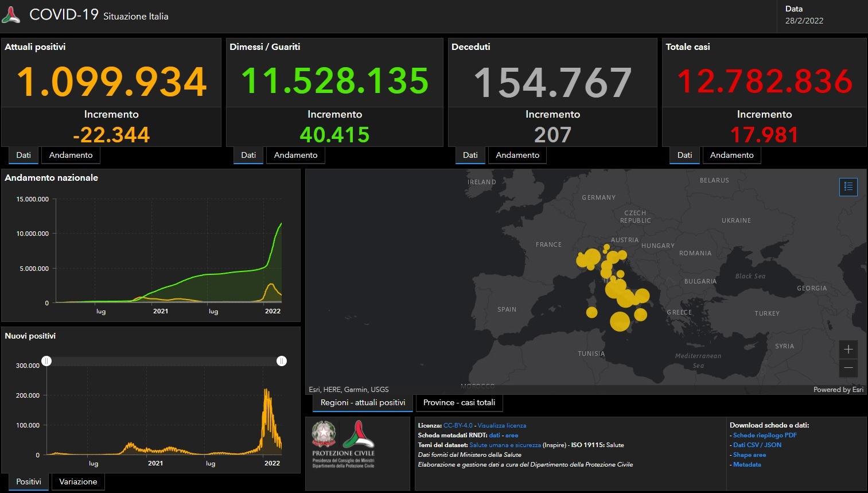868x493 pixels.
Task: Open the CC-BY-4.0 license link
Action: point(458,426)
